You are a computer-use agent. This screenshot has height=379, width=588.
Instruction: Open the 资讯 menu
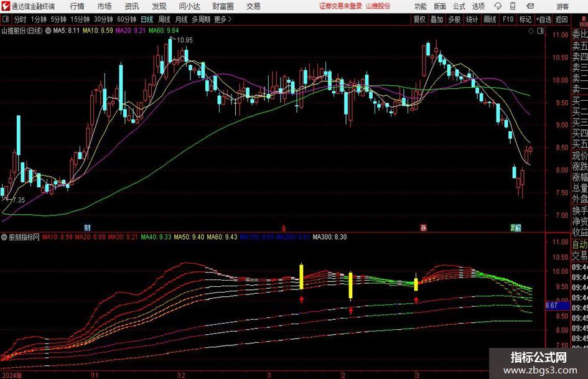pyautogui.click(x=132, y=6)
